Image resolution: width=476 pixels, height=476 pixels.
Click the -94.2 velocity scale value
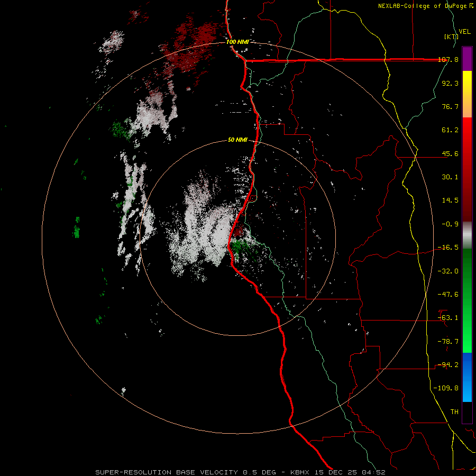pos(448,365)
